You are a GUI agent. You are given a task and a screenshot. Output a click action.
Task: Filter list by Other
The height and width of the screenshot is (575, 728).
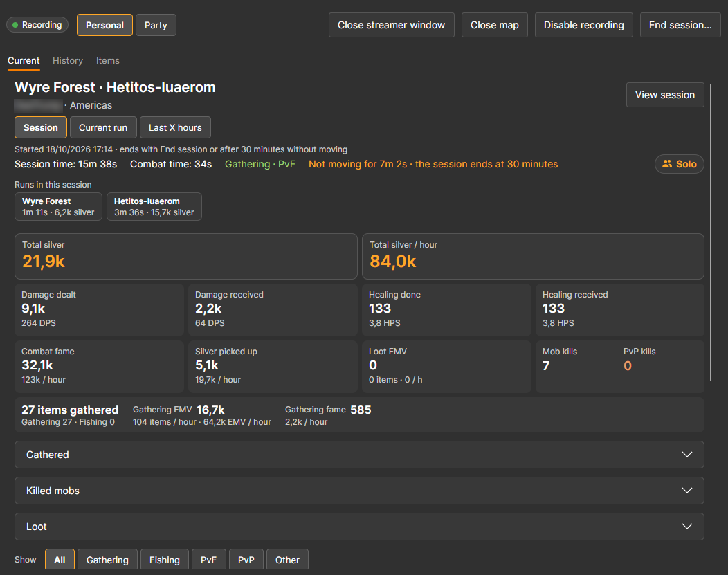[x=287, y=560]
